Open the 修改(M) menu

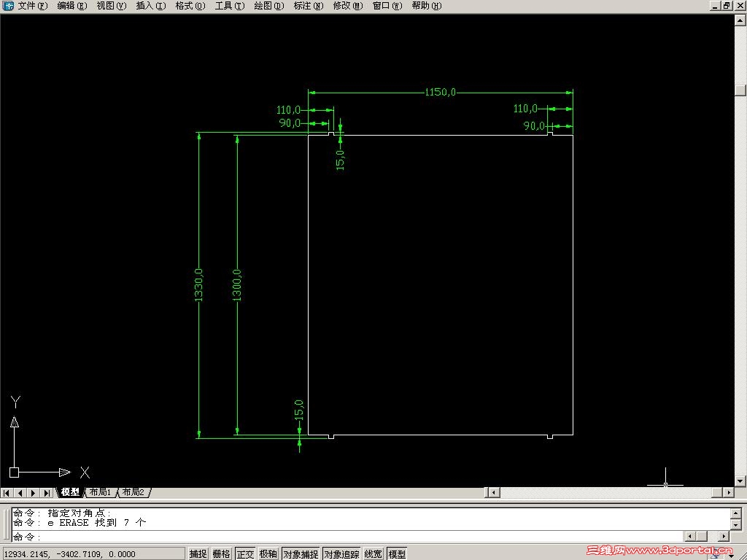click(x=348, y=6)
